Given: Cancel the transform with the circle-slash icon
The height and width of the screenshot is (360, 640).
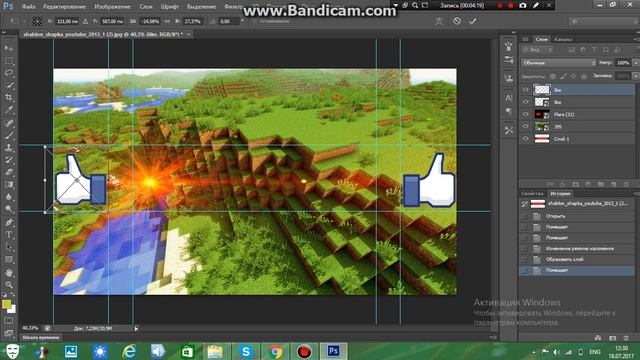Looking at the screenshot, I should point(457,21).
